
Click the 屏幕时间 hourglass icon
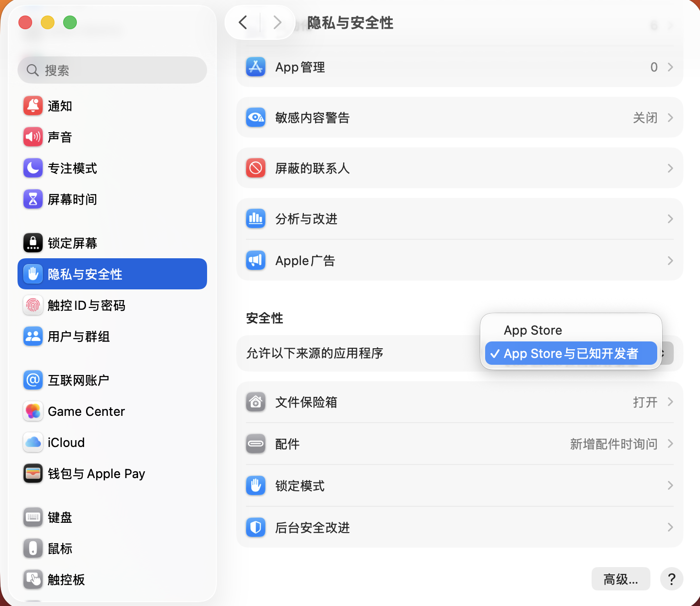tap(33, 199)
